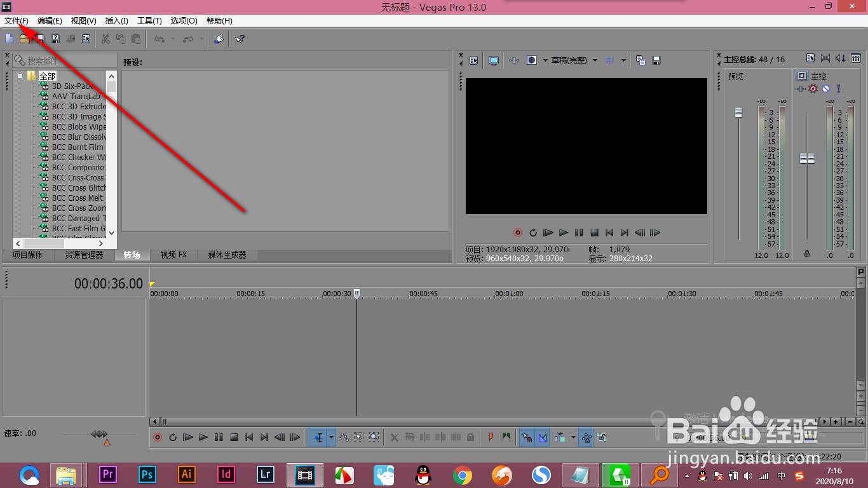
Task: Switch to the 媒体生成器 tab
Action: click(x=227, y=255)
